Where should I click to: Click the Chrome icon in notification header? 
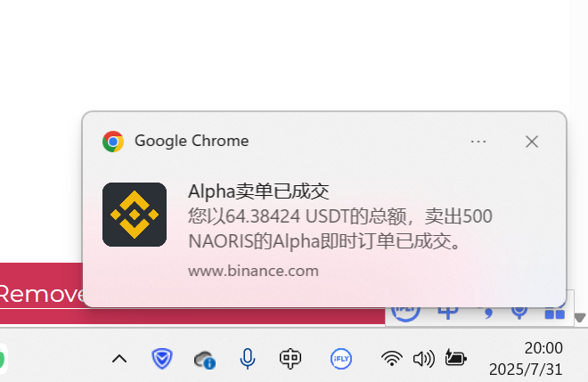(113, 142)
